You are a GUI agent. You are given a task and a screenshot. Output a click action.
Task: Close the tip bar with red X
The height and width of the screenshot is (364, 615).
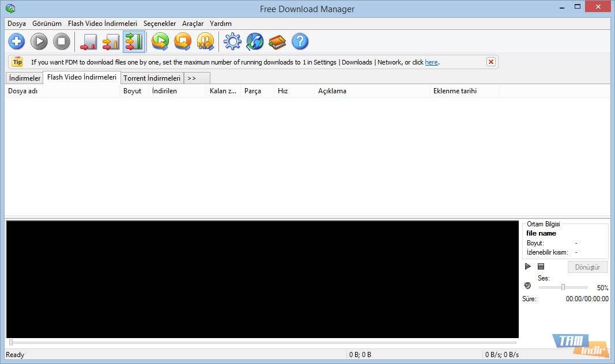pos(491,62)
